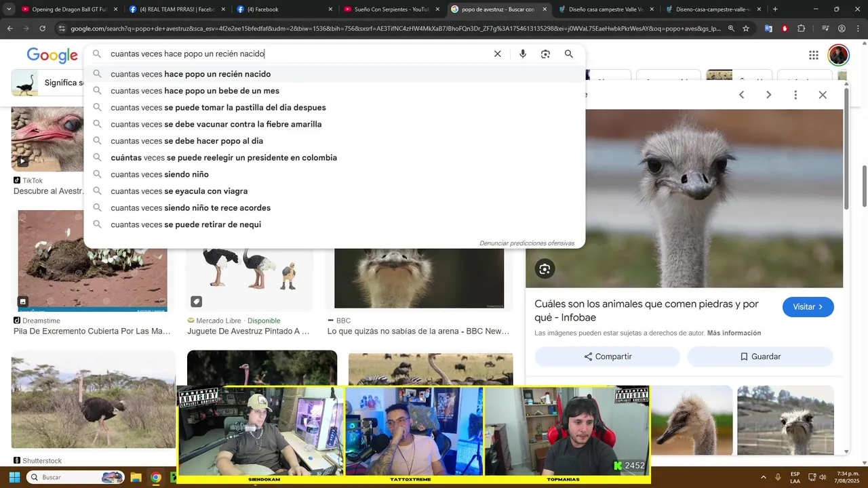
Task: Open the three-dot menu in image preview
Action: (795, 95)
